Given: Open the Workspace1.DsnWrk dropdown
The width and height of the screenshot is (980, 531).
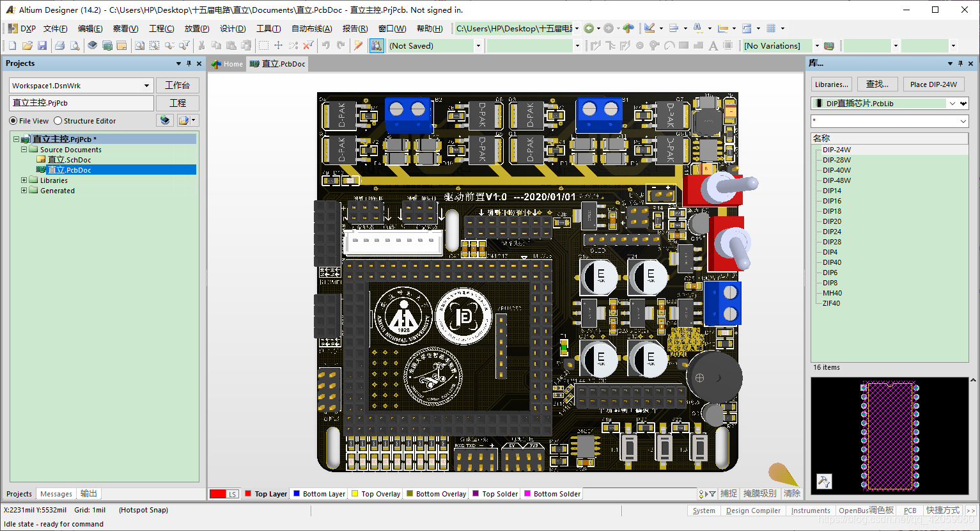Looking at the screenshot, I should 146,86.
